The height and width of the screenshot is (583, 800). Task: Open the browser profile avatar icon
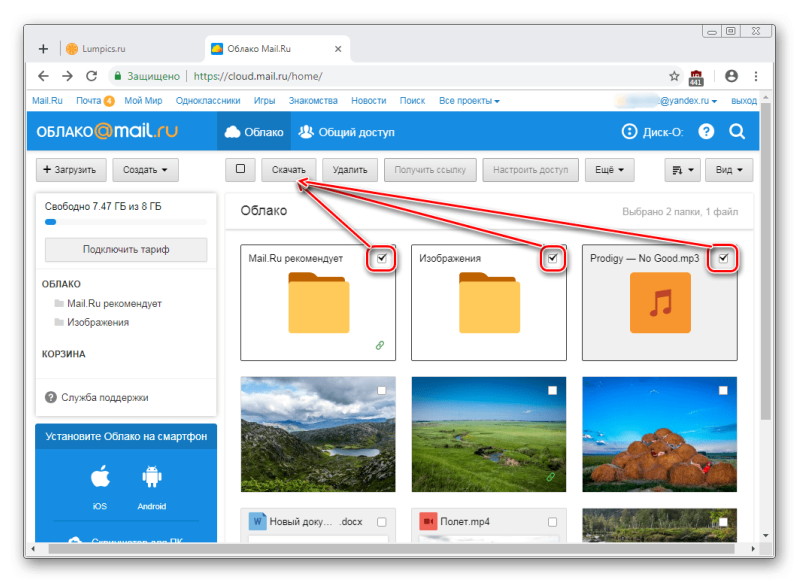[731, 76]
